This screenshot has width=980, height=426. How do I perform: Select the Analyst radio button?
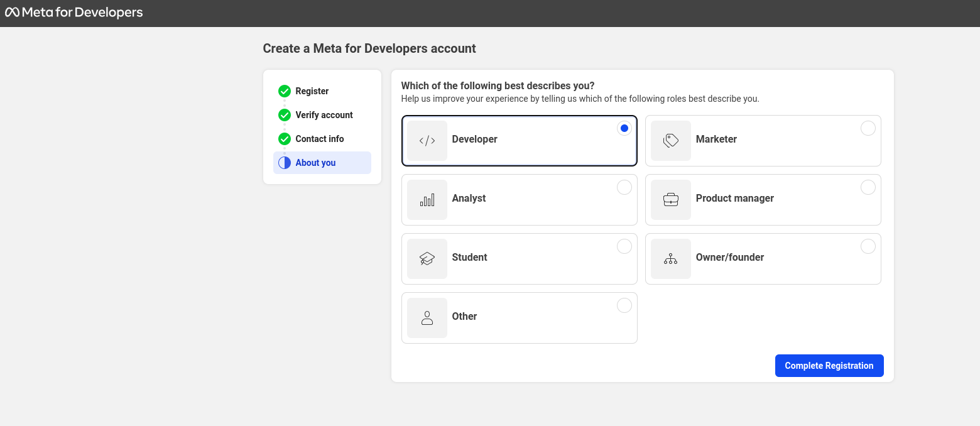click(624, 187)
